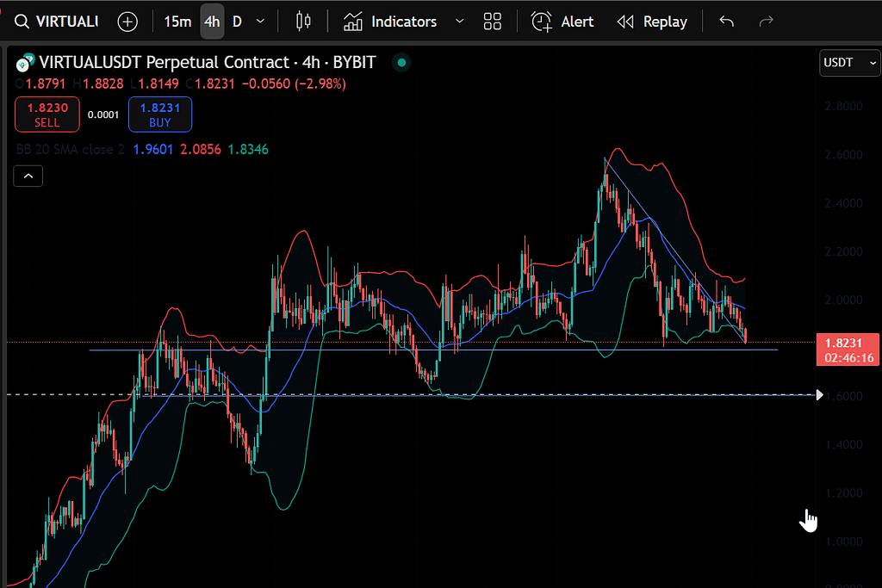The height and width of the screenshot is (588, 882).
Task: Collapse the indicator legend with arrow
Action: click(28, 176)
